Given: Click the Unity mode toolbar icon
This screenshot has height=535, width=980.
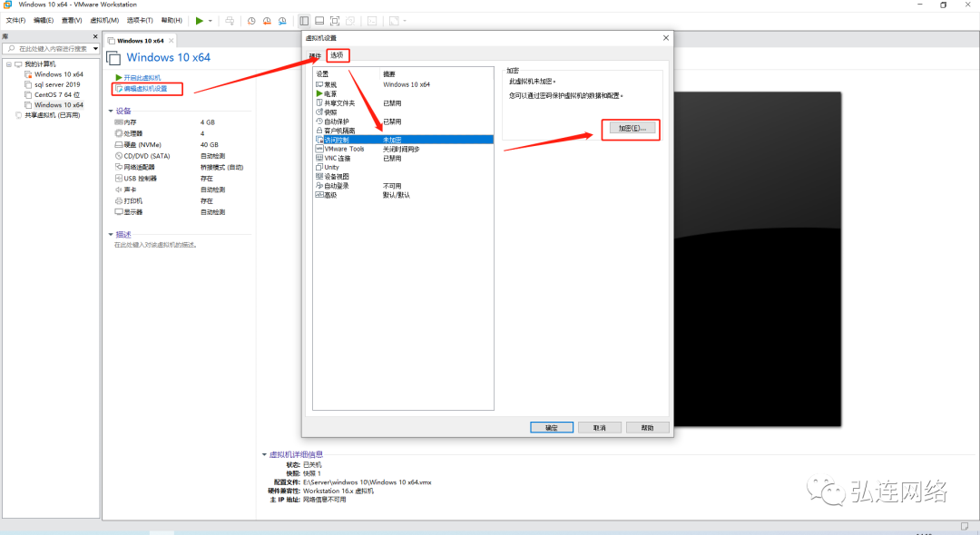Looking at the screenshot, I should coord(350,21).
